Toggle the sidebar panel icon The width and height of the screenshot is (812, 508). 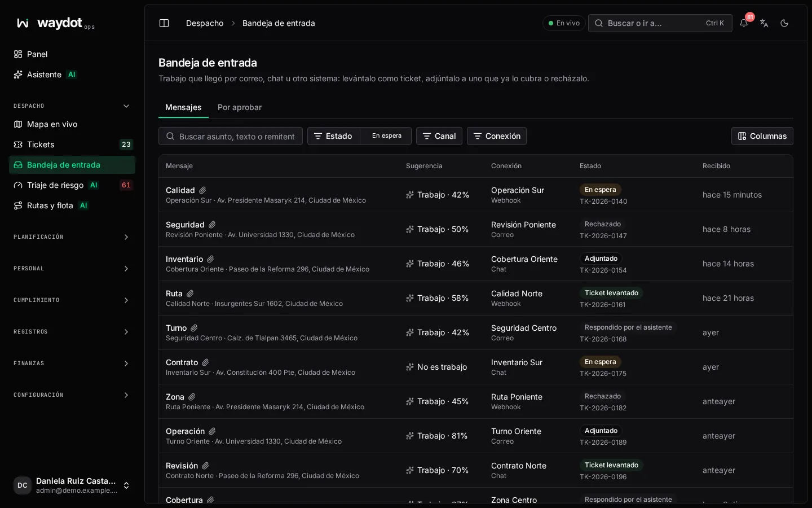point(164,23)
